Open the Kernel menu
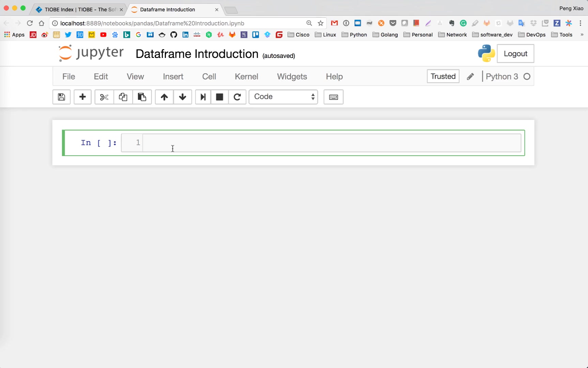Image resolution: width=588 pixels, height=368 pixels. 246,77
